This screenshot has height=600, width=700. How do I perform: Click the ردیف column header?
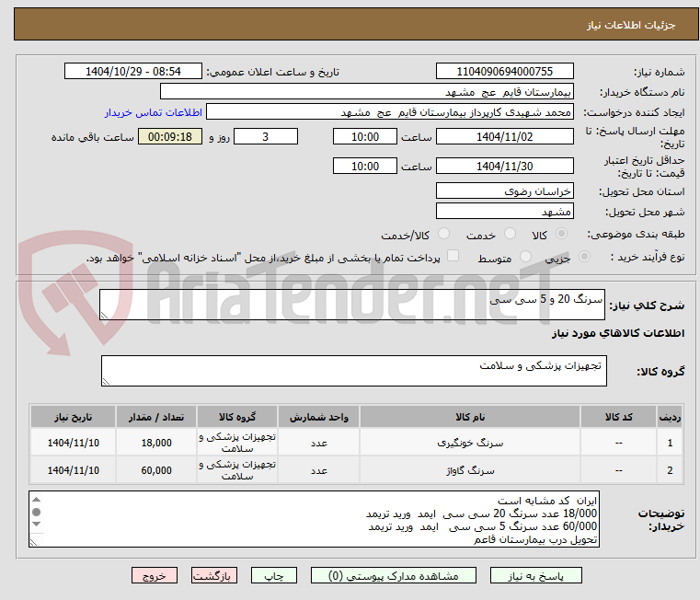670,417
